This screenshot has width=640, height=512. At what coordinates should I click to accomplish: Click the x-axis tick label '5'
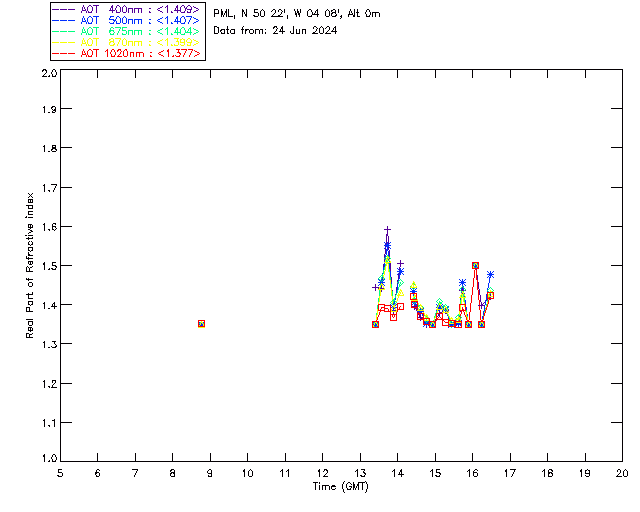coord(60,473)
